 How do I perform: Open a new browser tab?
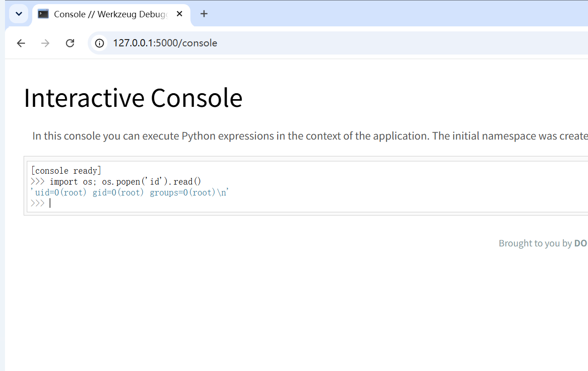pos(204,14)
